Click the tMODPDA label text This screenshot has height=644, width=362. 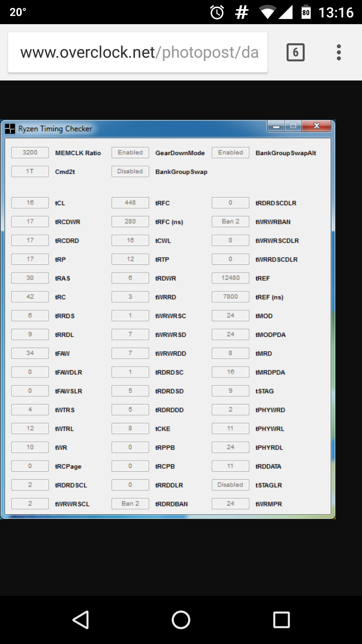coord(270,335)
